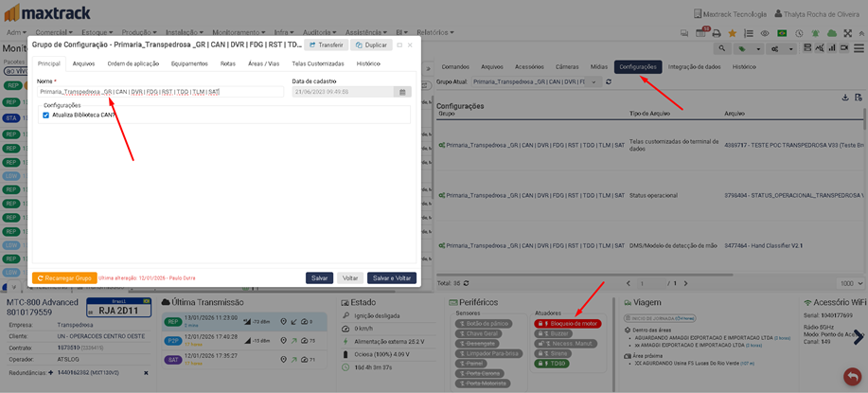This screenshot has height=393, width=868.
Task: Click the Nome input field
Action: (160, 92)
